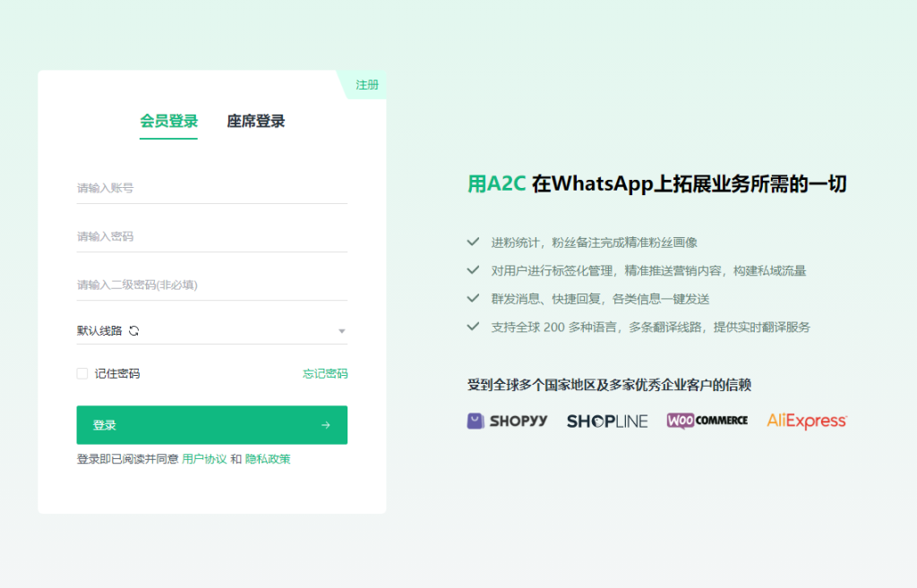Viewport: 917px width, 588px height.
Task: Click the checkmark beside 群发消息 feature
Action: [473, 298]
